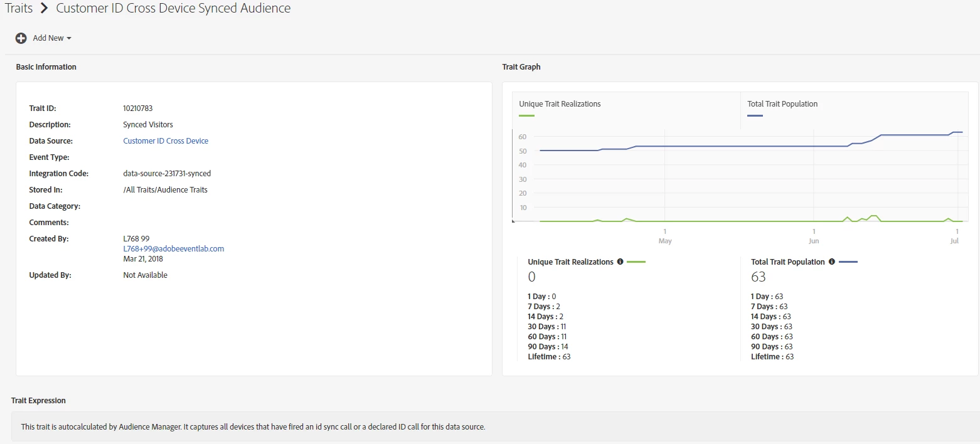Click Lifetime row under Total Trait Population

point(772,357)
